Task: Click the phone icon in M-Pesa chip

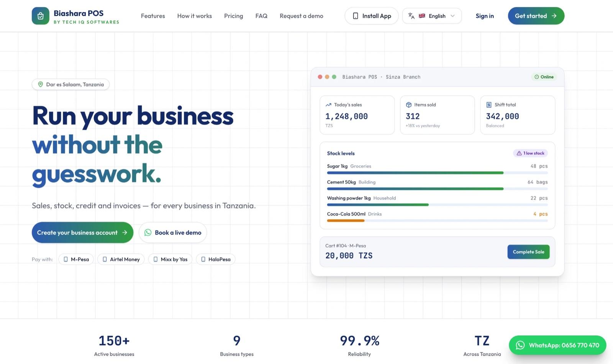Action: click(66, 259)
